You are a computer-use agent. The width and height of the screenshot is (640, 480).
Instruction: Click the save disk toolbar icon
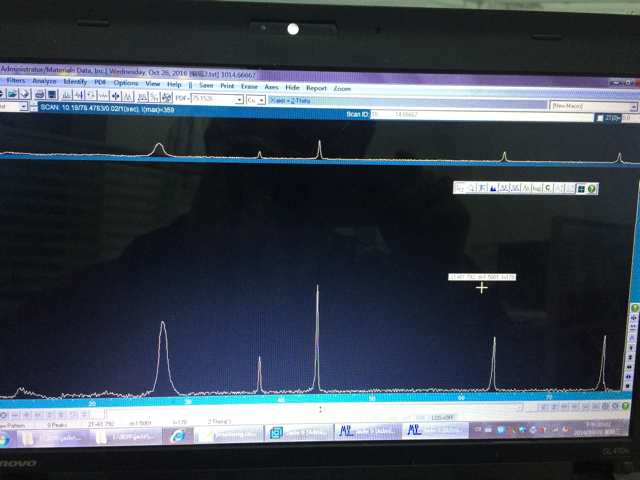click(52, 95)
